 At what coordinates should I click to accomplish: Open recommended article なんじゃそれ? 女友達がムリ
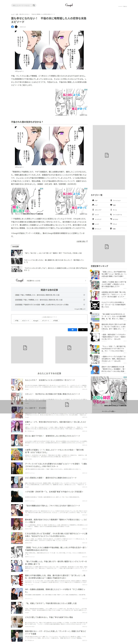point(49,384)
